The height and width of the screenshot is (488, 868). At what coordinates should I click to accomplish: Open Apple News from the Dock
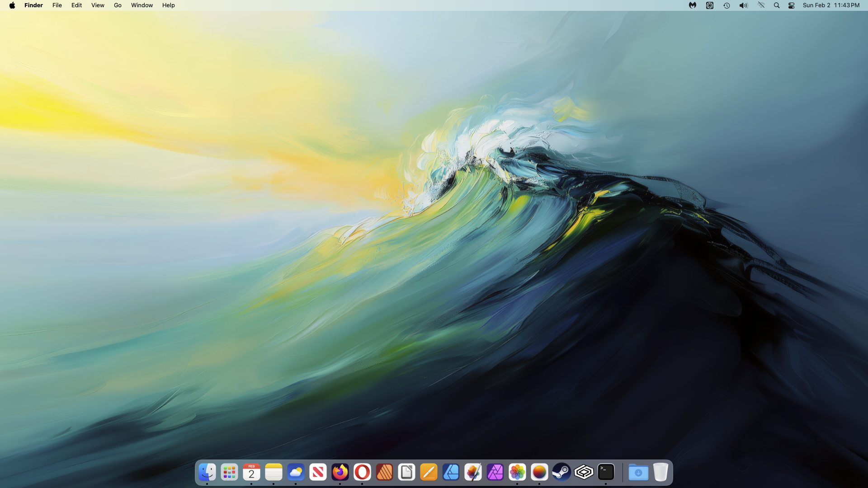point(318,473)
